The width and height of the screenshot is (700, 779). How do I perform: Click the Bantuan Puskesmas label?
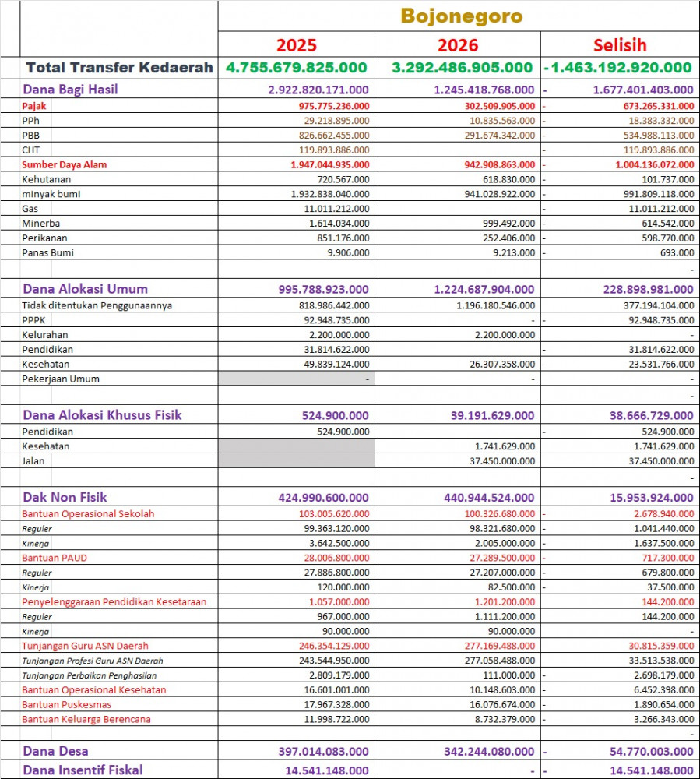click(66, 704)
